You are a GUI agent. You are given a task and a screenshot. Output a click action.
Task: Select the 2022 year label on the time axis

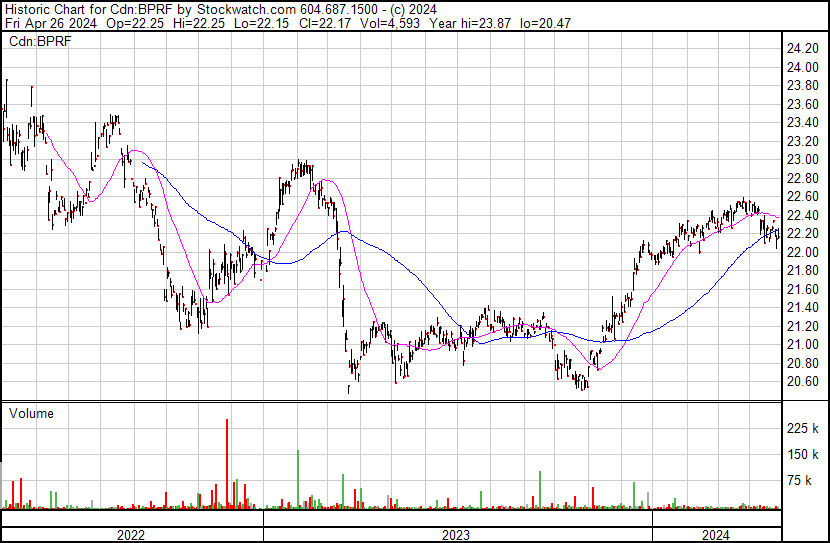click(x=132, y=535)
